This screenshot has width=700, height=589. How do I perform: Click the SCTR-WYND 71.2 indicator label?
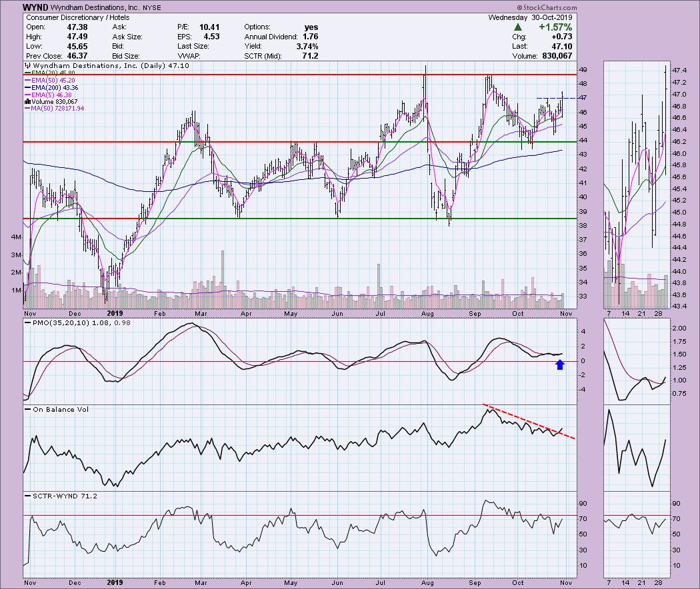point(61,496)
